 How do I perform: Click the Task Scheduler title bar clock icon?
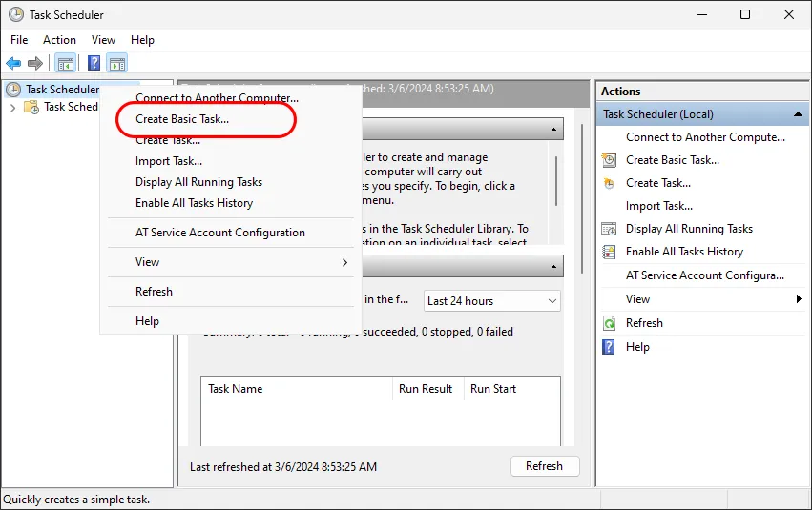[x=16, y=14]
